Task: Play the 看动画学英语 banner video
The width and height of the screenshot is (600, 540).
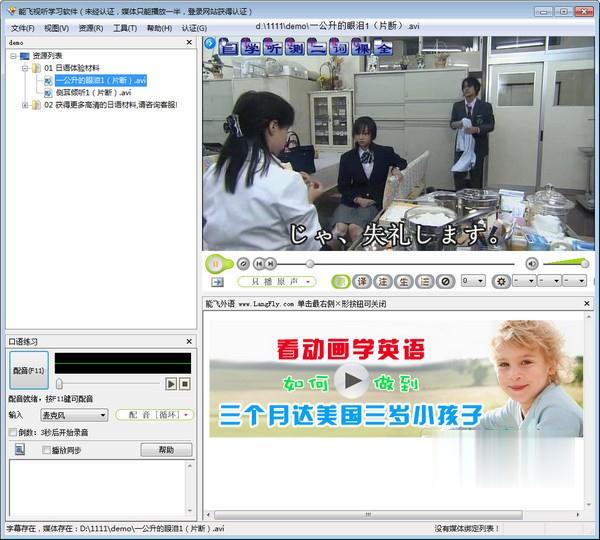Action: [x=352, y=380]
